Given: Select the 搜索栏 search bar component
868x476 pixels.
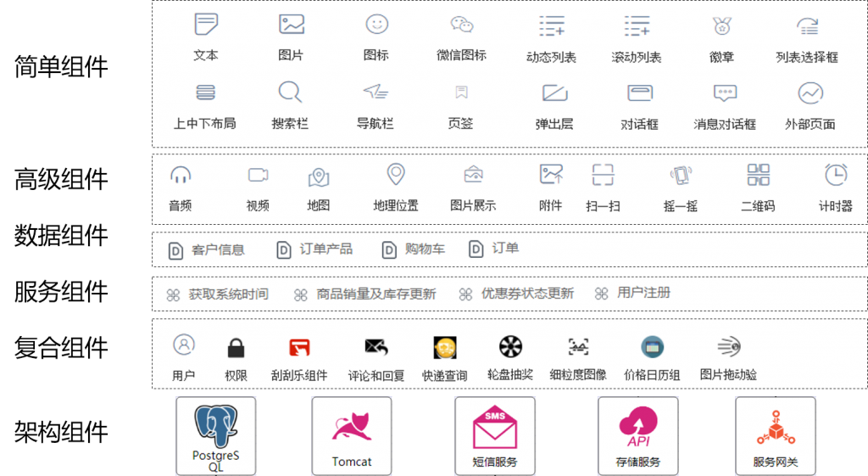Looking at the screenshot, I should pos(290,92).
